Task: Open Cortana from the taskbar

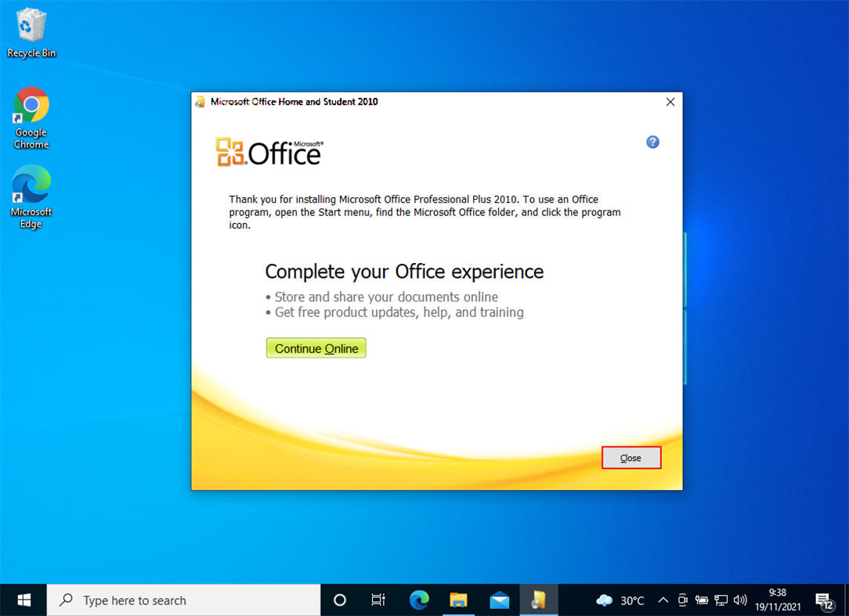Action: (339, 600)
